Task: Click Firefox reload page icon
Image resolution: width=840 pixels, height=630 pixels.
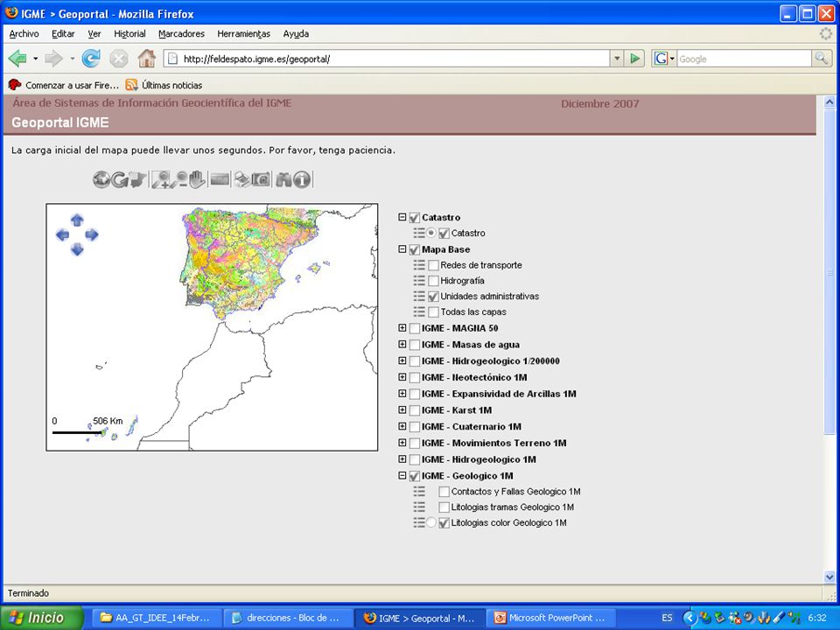Action: (91, 59)
